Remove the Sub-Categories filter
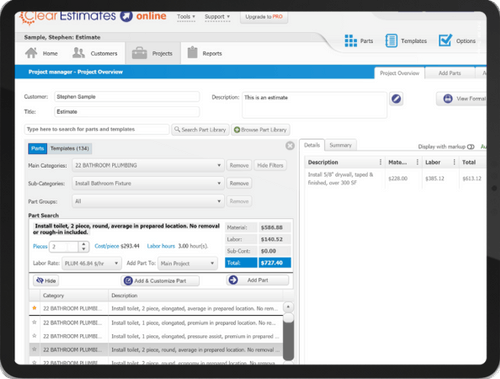This screenshot has width=500, height=379. (239, 183)
